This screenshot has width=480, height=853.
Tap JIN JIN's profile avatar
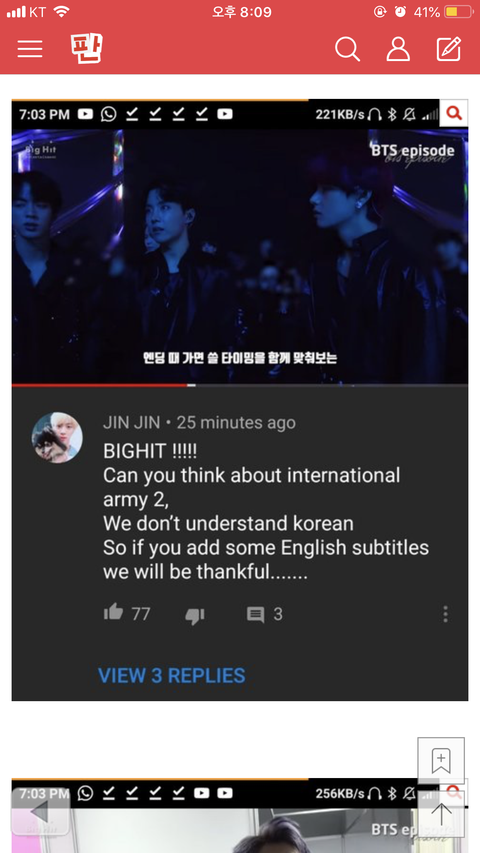pos(57,437)
